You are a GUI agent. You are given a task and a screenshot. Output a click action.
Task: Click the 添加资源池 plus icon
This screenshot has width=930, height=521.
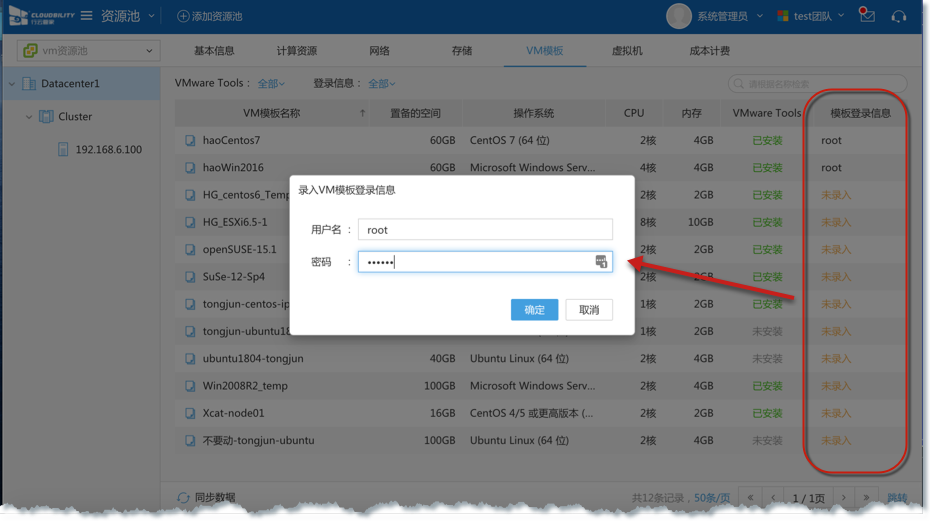pyautogui.click(x=183, y=16)
